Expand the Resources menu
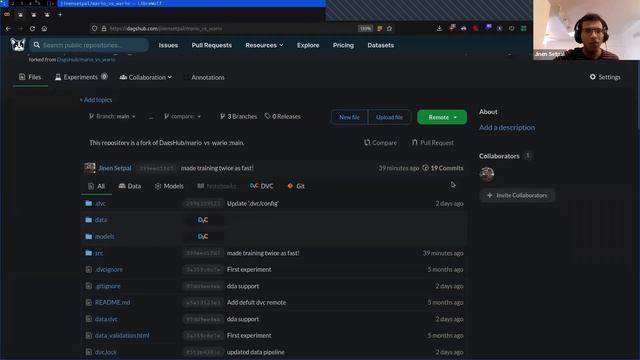This screenshot has width=640, height=360. [x=264, y=45]
